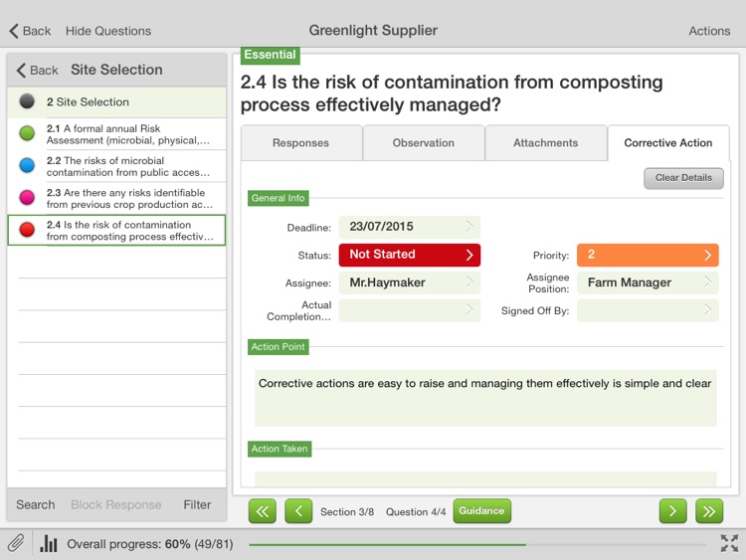This screenshot has width=746, height=560.
Task: Click the Question 4/4 indicator
Action: point(416,511)
